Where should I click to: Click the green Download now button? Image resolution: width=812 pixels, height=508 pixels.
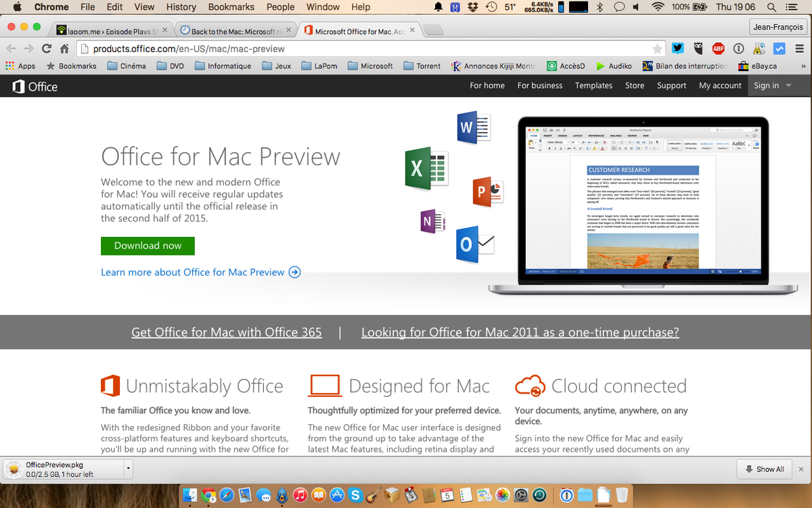click(148, 246)
